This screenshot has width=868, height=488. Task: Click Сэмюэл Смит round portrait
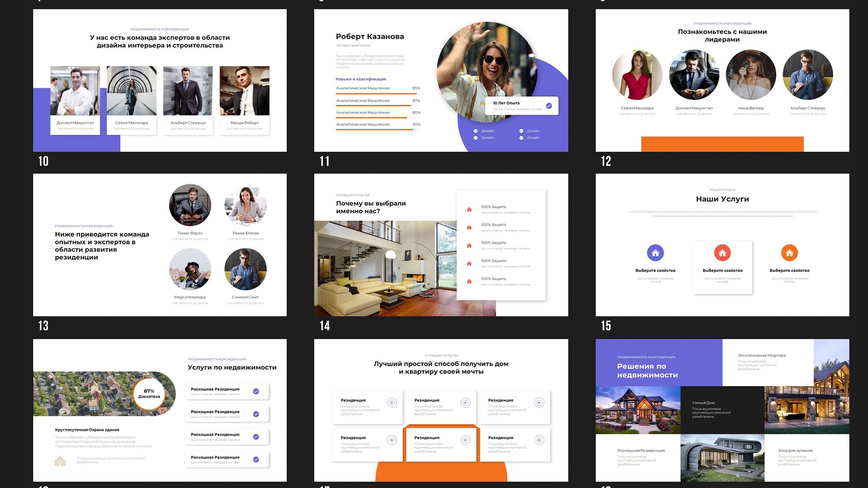(x=245, y=269)
